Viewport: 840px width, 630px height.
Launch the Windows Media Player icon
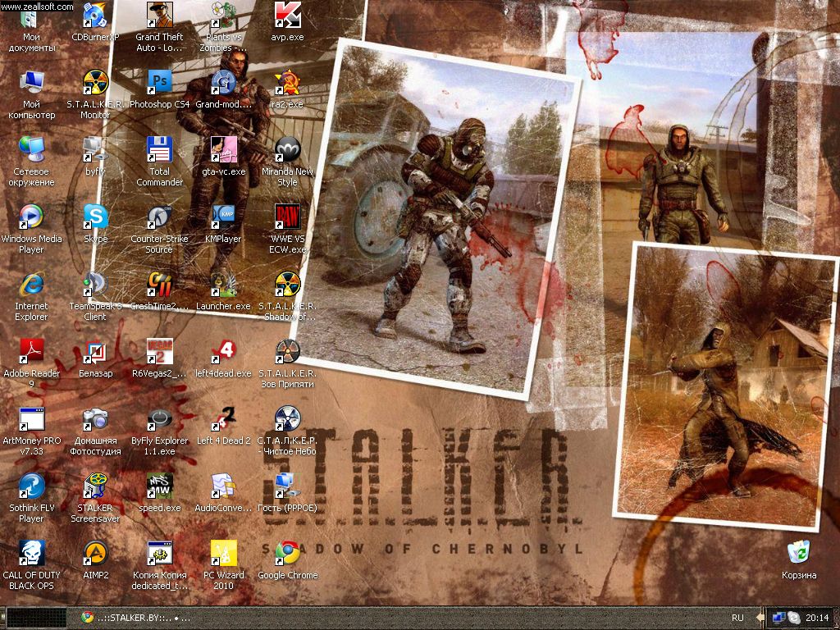pyautogui.click(x=31, y=217)
